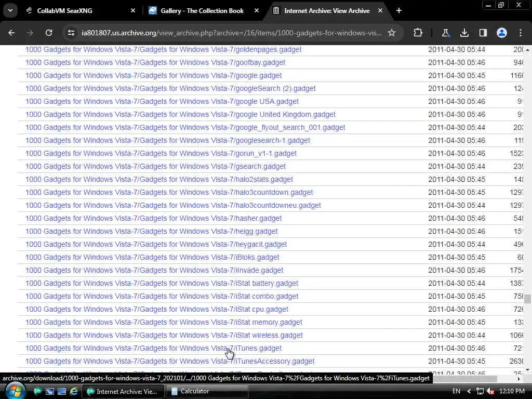532x399 pixels.
Task: Open Chrome Labs flask icon
Action: tap(445, 33)
